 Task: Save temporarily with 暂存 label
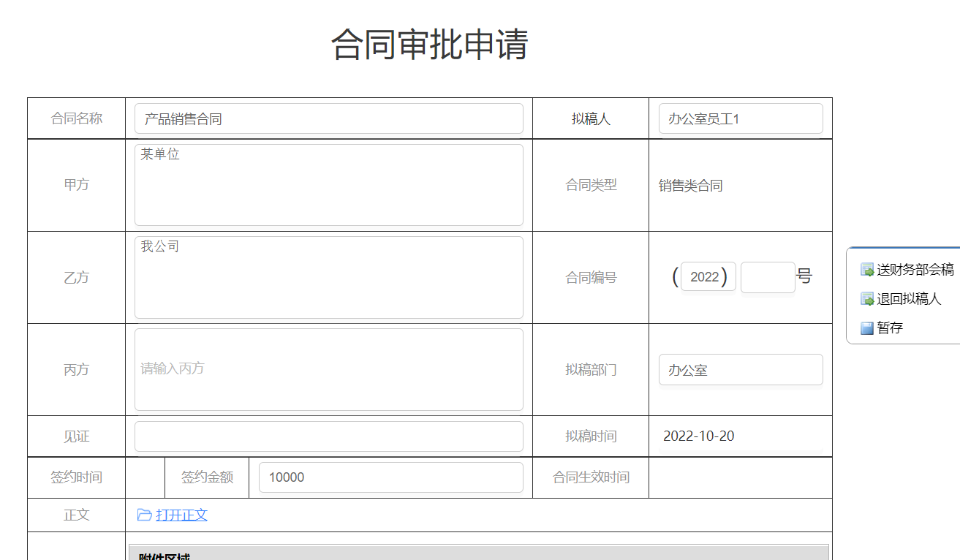pos(890,328)
